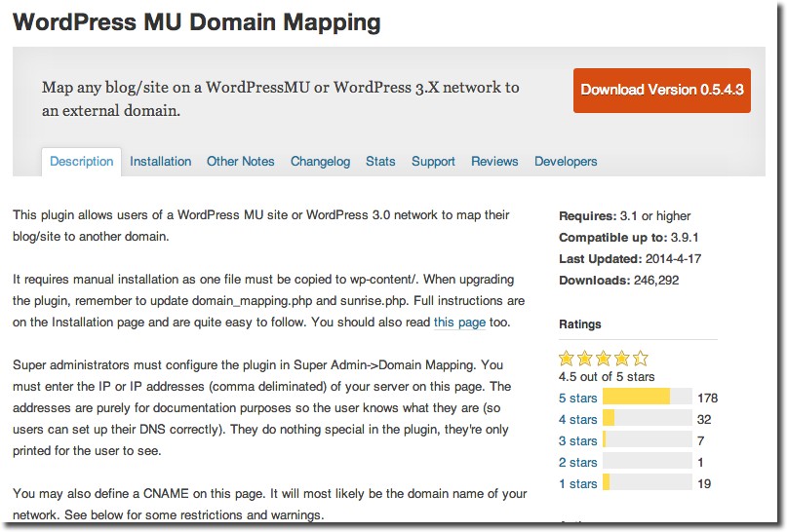Click the 5 stars rating bar

point(648,397)
